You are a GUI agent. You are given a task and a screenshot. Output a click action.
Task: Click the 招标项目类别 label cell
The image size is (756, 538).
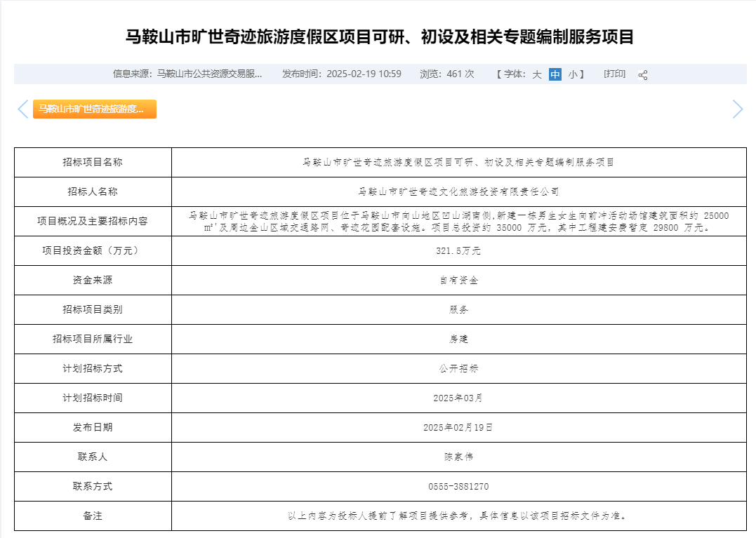click(93, 309)
